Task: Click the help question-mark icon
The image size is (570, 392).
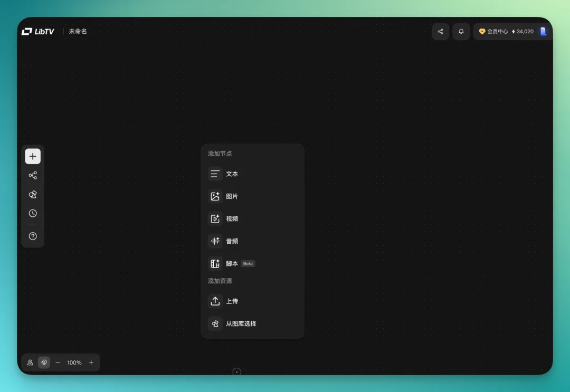Action: tap(33, 236)
